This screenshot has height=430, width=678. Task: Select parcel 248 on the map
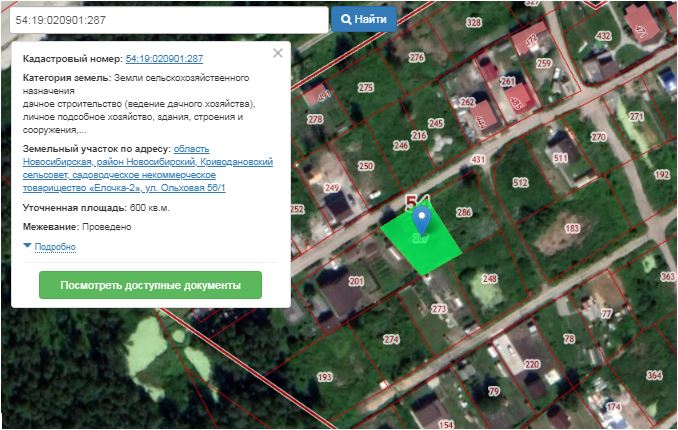click(x=490, y=279)
